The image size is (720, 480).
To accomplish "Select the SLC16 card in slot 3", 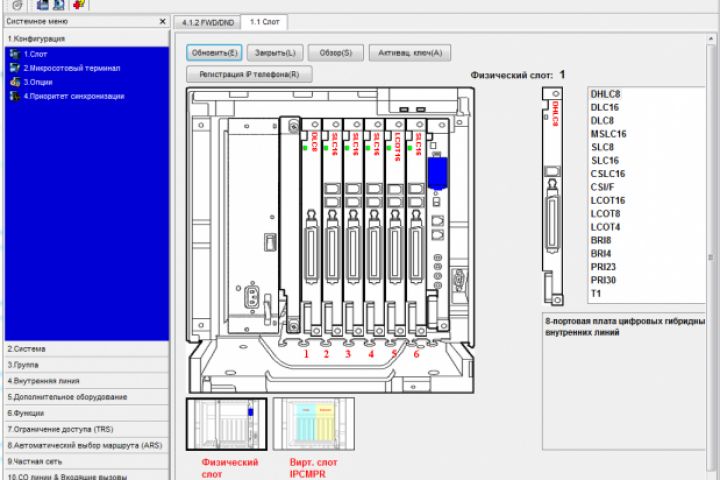I will (354, 227).
